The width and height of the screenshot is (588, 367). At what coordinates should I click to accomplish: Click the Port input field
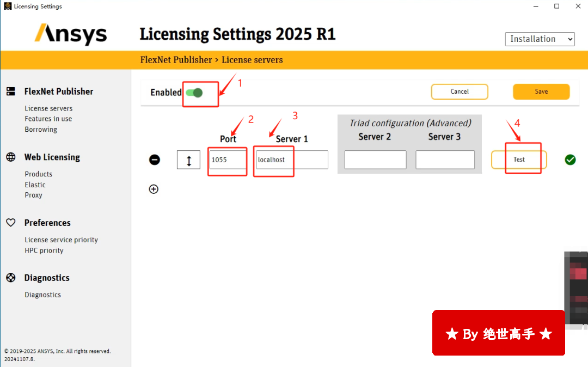pyautogui.click(x=228, y=160)
